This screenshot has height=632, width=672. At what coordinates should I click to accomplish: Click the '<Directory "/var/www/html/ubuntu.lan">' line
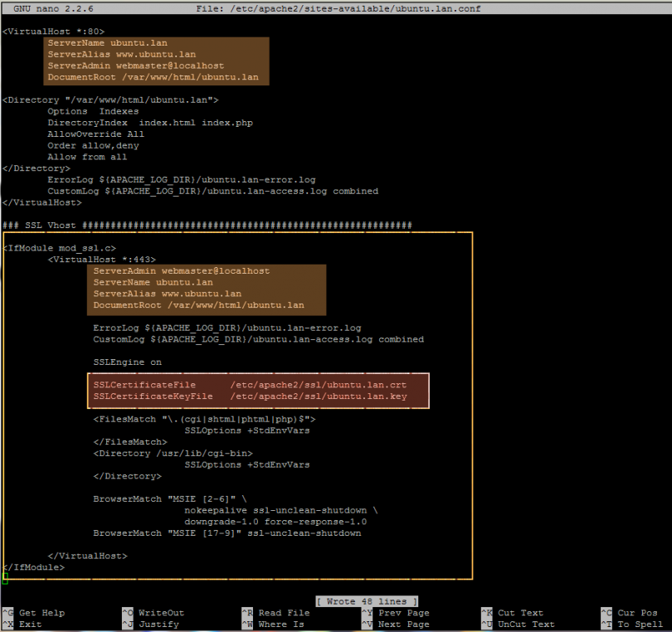(110, 100)
